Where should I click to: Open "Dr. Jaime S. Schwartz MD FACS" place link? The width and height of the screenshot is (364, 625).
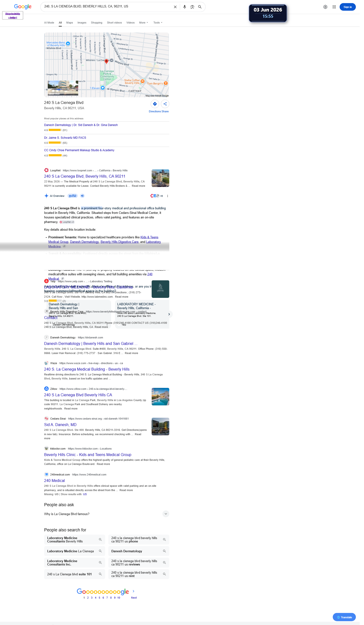point(65,138)
